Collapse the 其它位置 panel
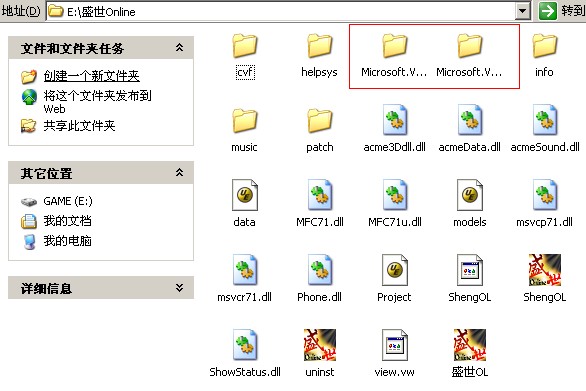This screenshot has width=586, height=391. click(180, 172)
